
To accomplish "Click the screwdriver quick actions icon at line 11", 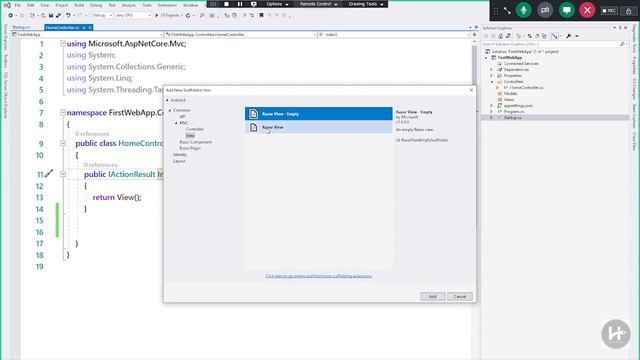I will coord(49,173).
